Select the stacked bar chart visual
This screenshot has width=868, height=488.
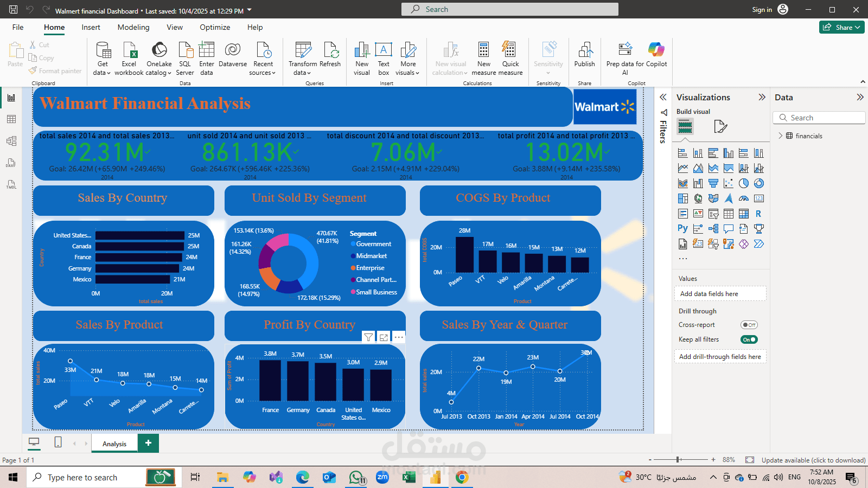pos(683,153)
